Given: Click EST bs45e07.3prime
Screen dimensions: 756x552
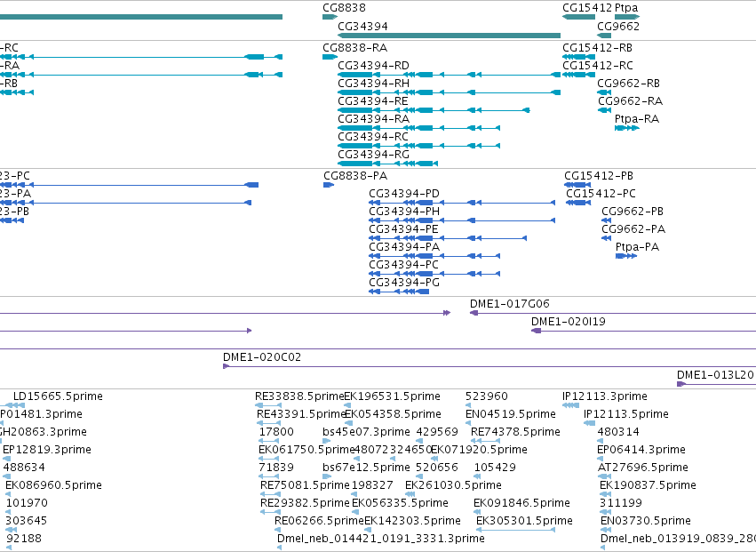Looking at the screenshot, I should point(366,432).
